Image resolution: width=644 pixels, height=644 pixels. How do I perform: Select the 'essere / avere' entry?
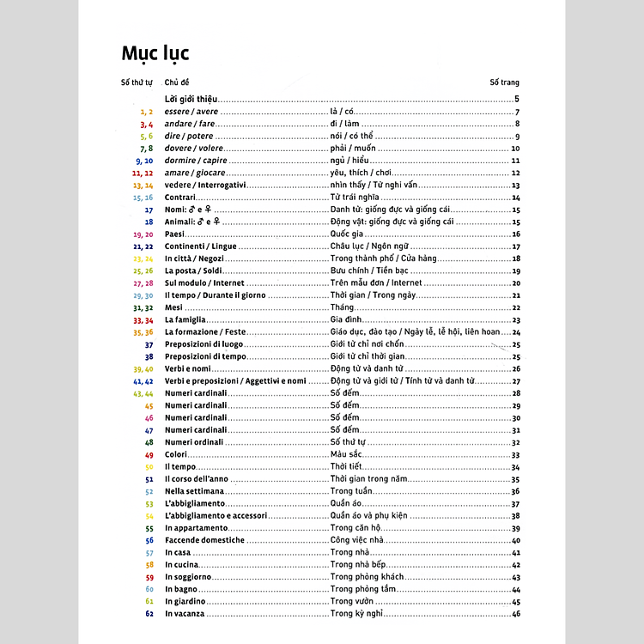191,112
